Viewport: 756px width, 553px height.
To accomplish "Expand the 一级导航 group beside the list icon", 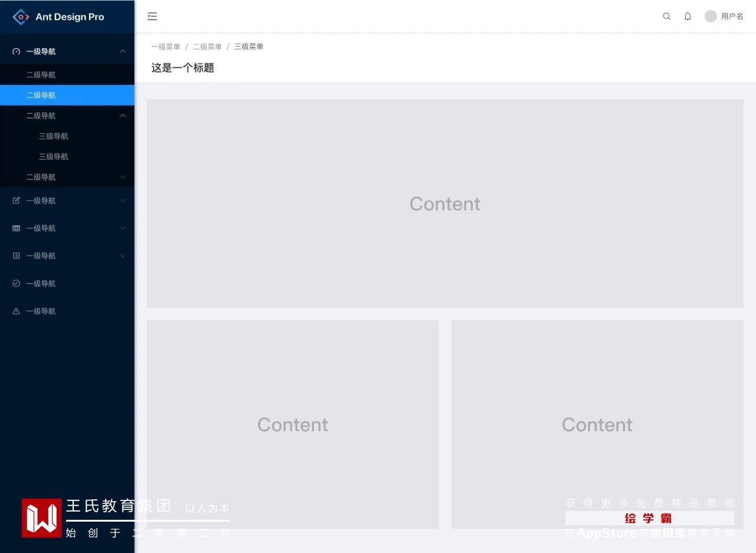I will [x=67, y=256].
